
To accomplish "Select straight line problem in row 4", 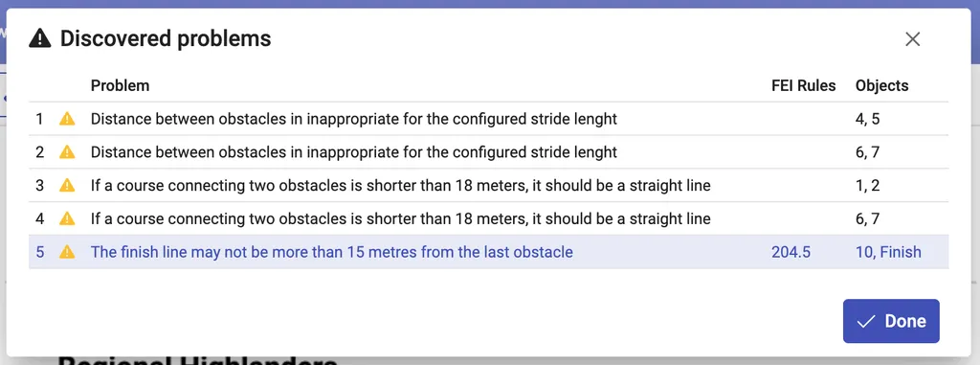I will click(x=488, y=218).
